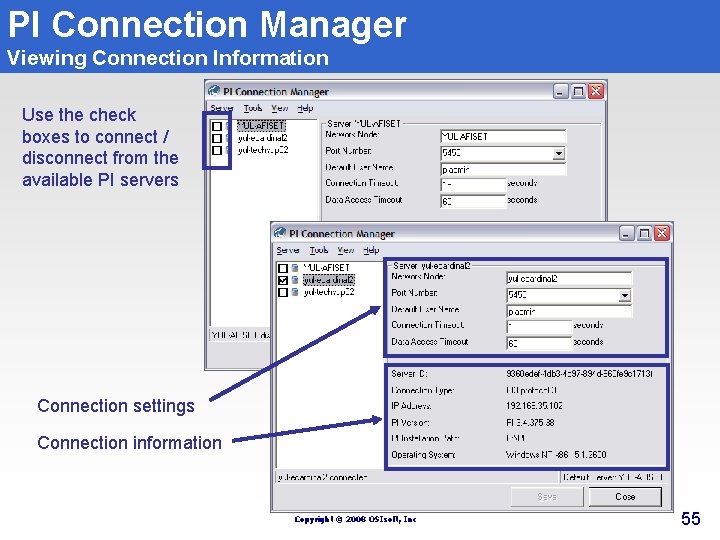Image resolution: width=720 pixels, height=540 pixels.
Task: Select yul-ecardinal2 server in back window list
Action: click(x=263, y=138)
